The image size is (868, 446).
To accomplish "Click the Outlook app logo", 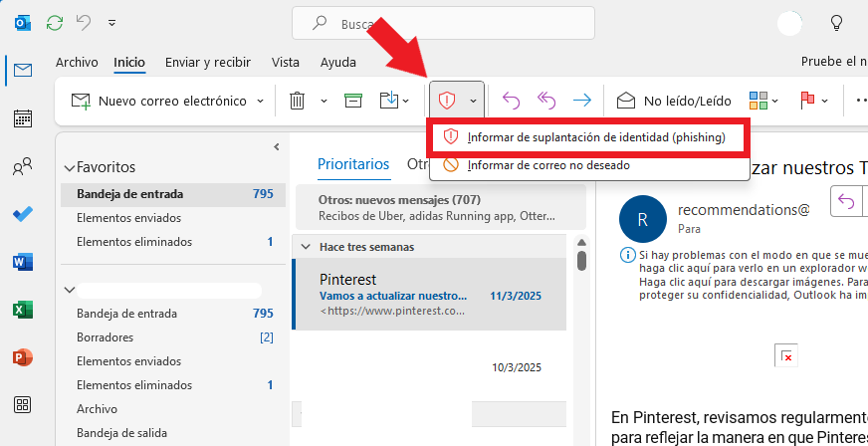I will point(22,23).
